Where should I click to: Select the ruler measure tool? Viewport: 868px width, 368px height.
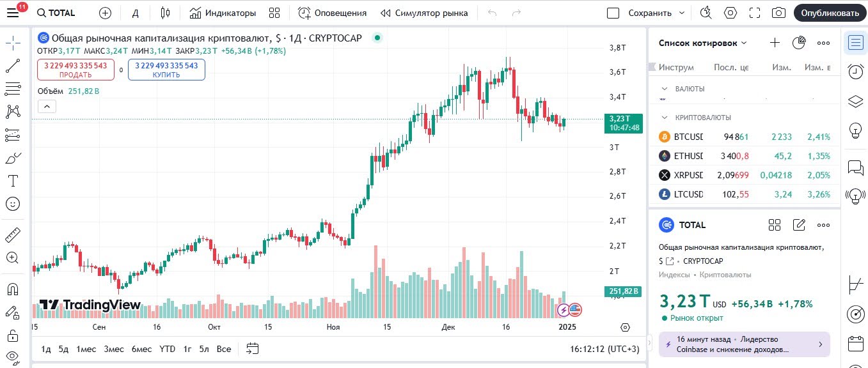(13, 235)
